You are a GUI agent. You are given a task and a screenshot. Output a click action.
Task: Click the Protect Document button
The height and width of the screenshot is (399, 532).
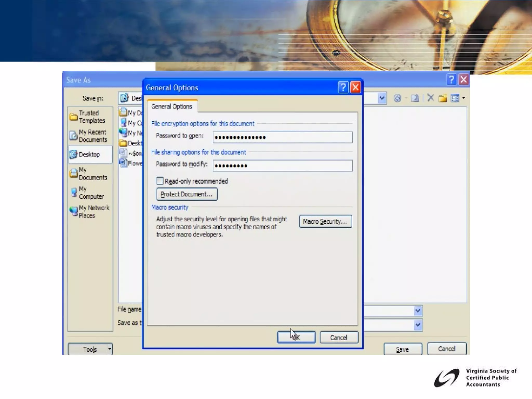point(187,194)
